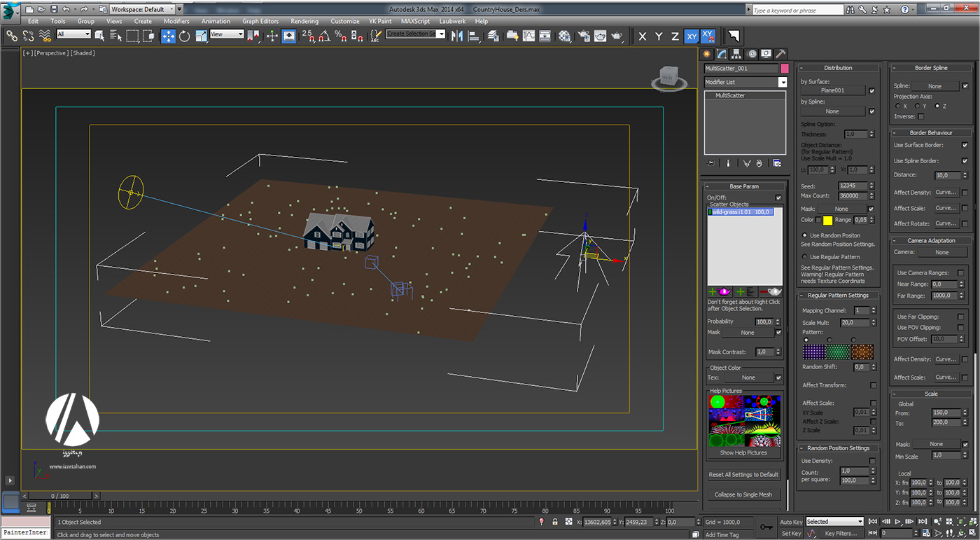The image size is (980, 540).
Task: Click Reset All Settings to Default
Action: click(743, 474)
